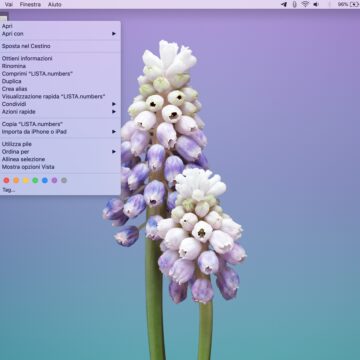Expand Importa da iPhone o iPad submenu

coord(60,132)
